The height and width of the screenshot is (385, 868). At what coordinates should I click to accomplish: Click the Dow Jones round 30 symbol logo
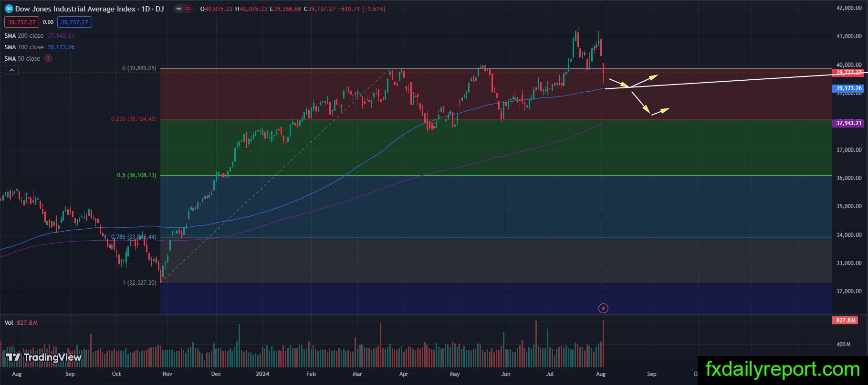pyautogui.click(x=9, y=9)
